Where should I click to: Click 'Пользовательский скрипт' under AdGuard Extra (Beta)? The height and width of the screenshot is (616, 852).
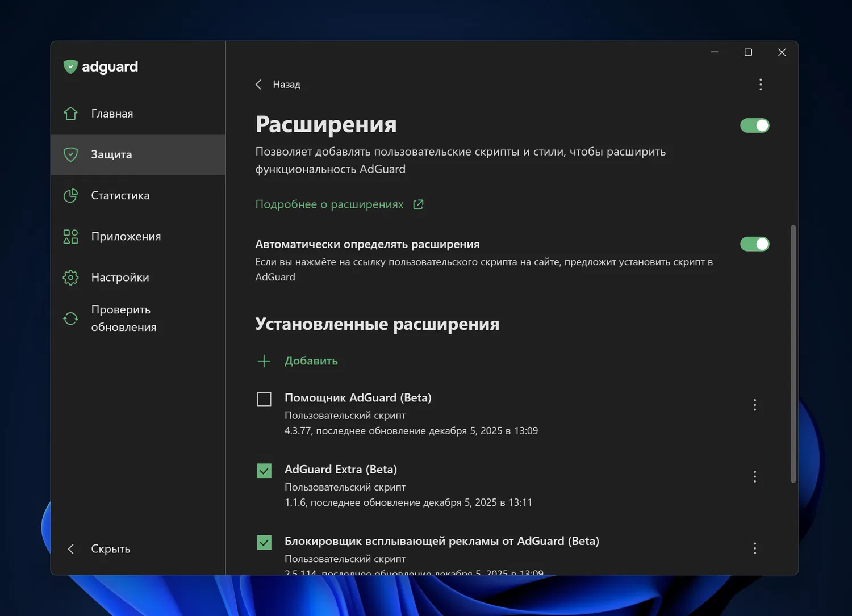click(x=345, y=487)
